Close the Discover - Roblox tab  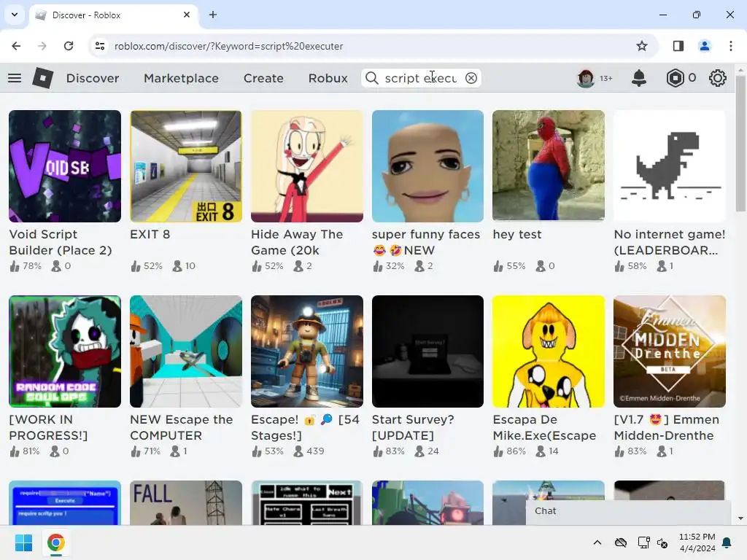[x=187, y=15]
